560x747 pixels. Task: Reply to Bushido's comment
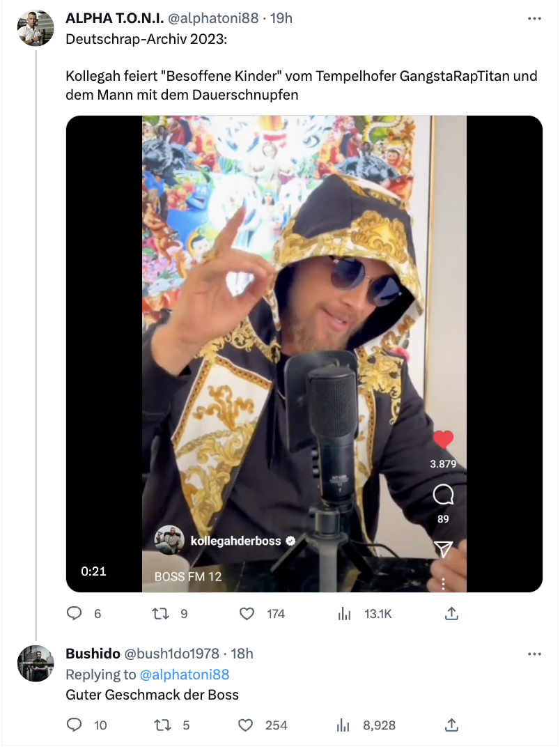pyautogui.click(x=75, y=725)
